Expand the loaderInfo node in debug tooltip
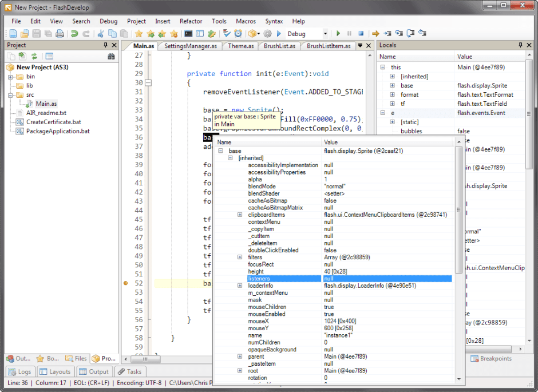The width and height of the screenshot is (538, 392). tap(240, 286)
